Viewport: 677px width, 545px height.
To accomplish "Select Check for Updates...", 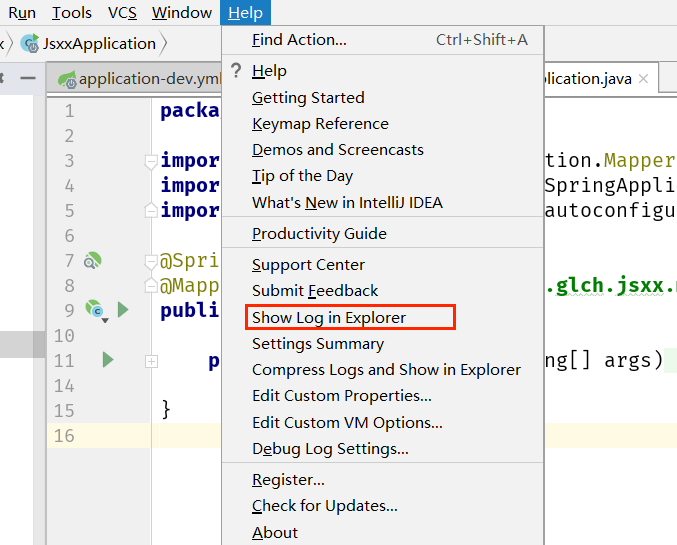I will tap(383, 506).
